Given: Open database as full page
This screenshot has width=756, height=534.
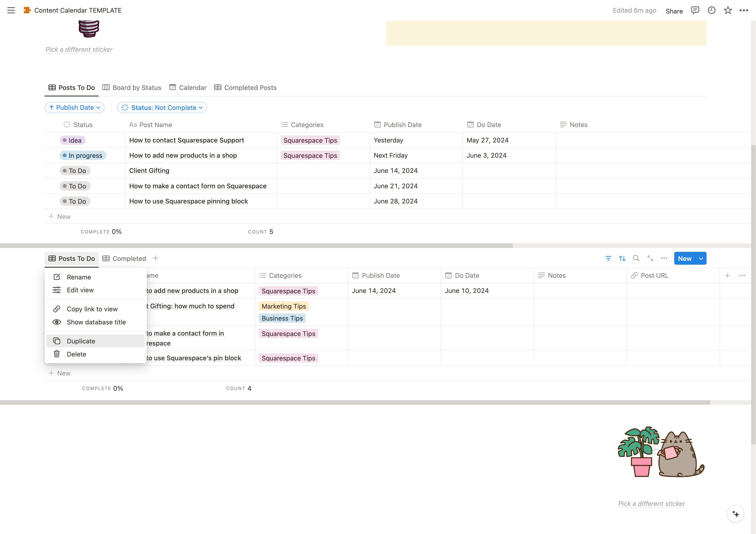Looking at the screenshot, I should [x=650, y=258].
